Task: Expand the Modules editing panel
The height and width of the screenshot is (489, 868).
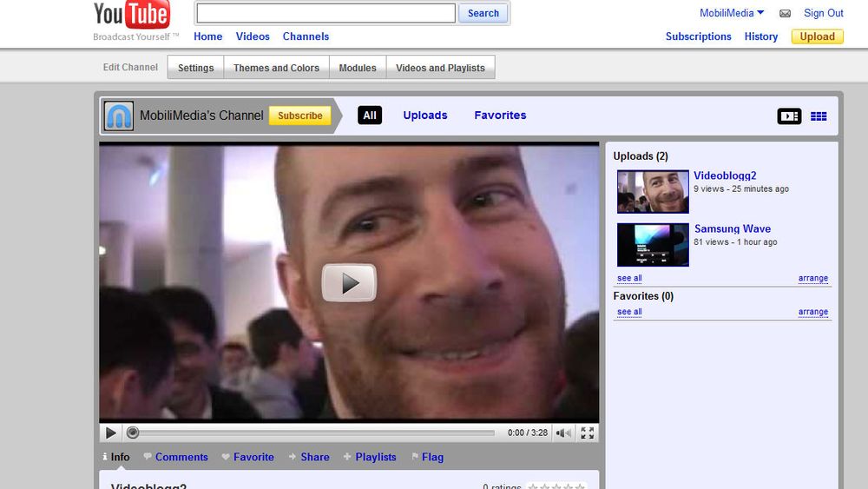Action: coord(358,68)
